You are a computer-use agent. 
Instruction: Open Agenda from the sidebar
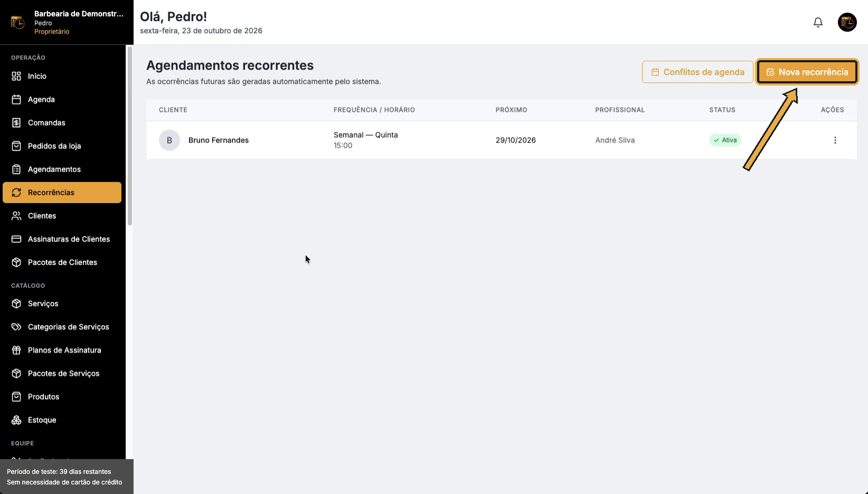point(62,99)
